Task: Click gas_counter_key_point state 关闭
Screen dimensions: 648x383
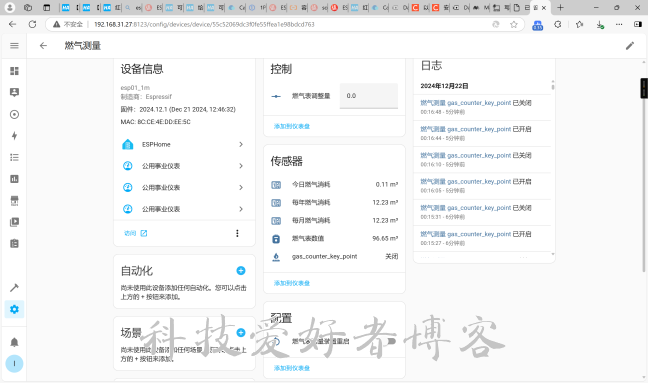Action: [392, 257]
